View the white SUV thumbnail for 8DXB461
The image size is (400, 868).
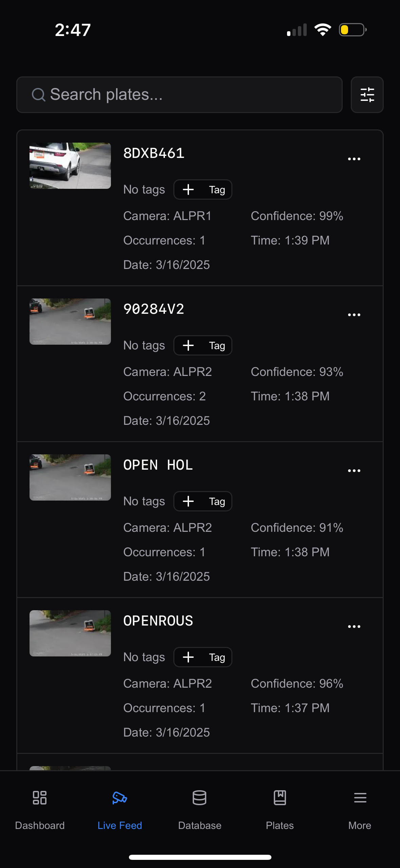(70, 166)
